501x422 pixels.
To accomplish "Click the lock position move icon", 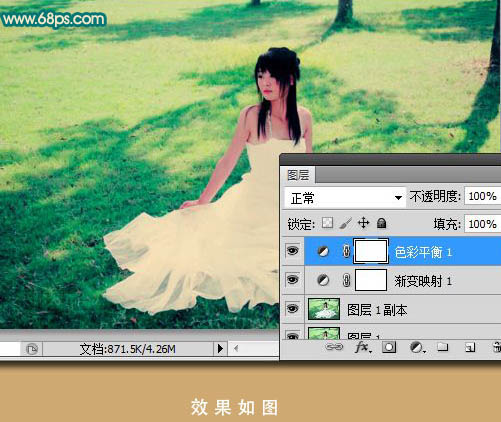I will [363, 223].
